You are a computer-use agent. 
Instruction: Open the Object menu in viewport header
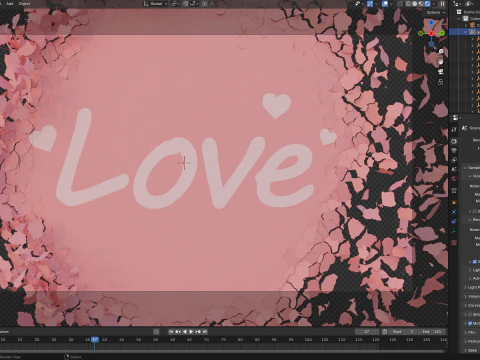(24, 4)
